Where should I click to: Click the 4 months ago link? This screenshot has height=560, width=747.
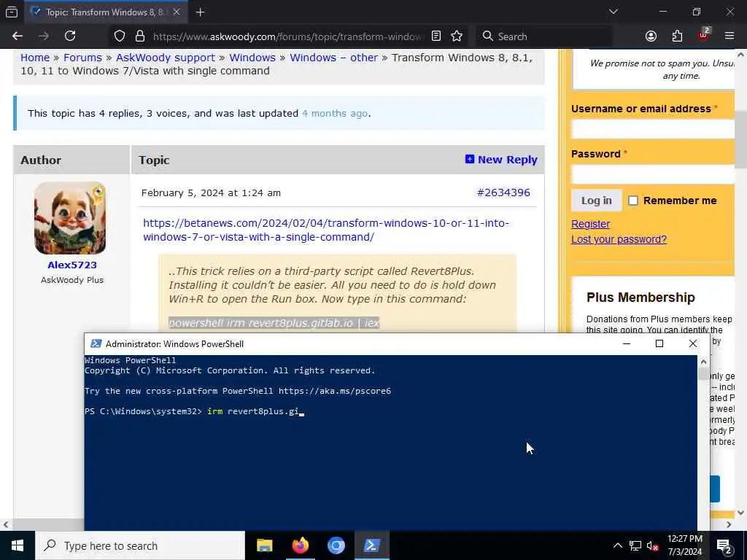pyautogui.click(x=334, y=113)
